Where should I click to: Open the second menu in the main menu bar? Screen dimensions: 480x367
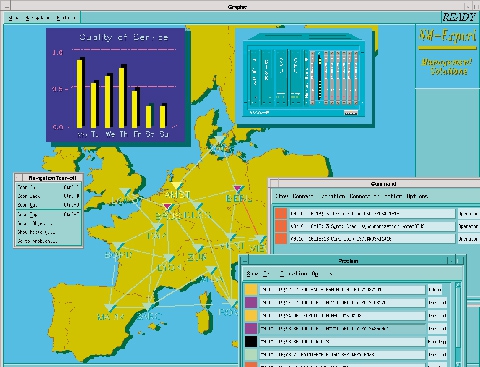pyautogui.click(x=38, y=18)
